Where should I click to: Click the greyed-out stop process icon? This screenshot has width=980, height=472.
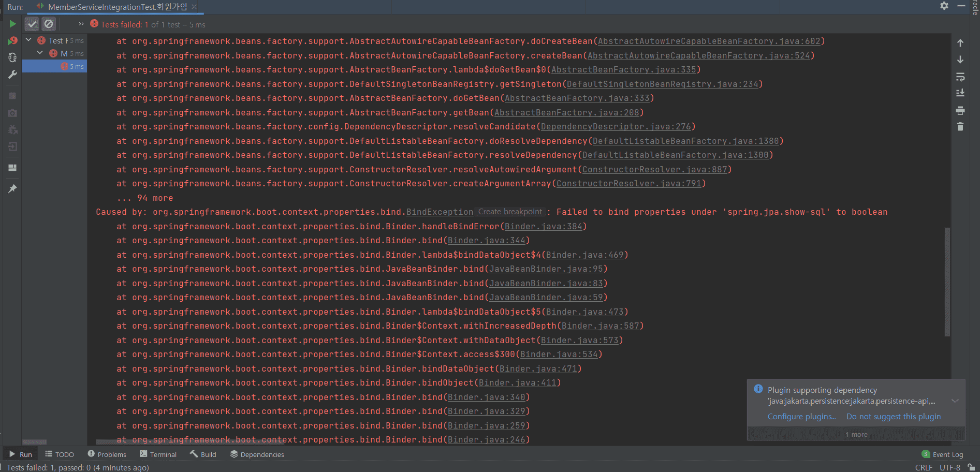pos(12,96)
